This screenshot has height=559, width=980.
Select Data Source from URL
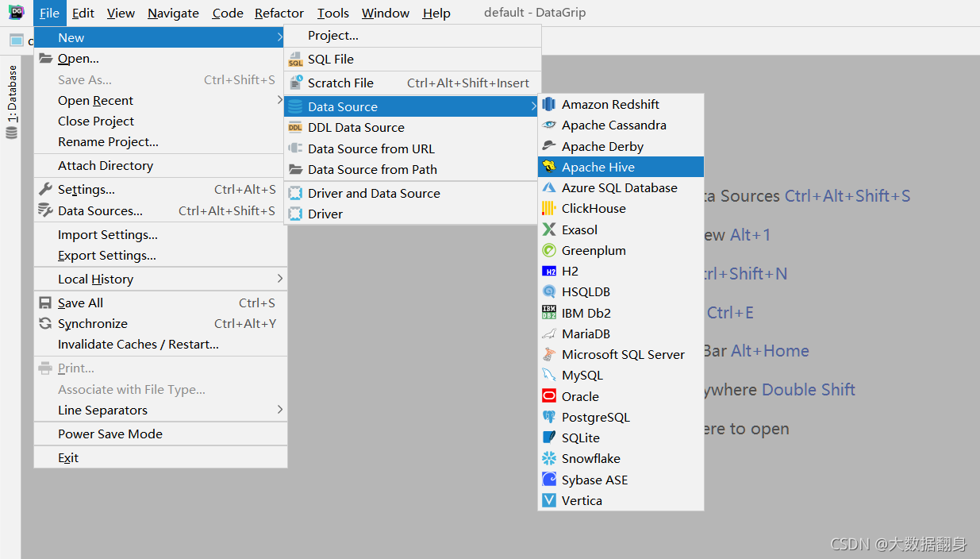point(413,148)
